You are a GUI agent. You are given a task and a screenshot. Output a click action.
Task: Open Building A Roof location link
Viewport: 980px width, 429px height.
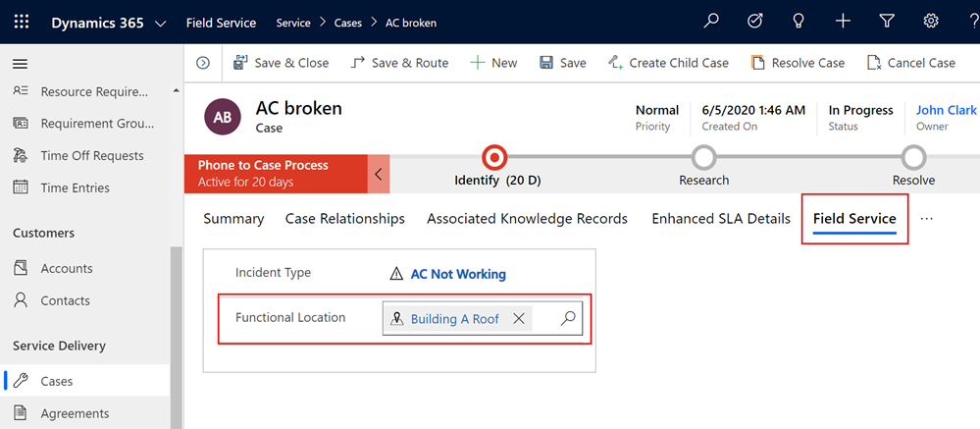[454, 319]
